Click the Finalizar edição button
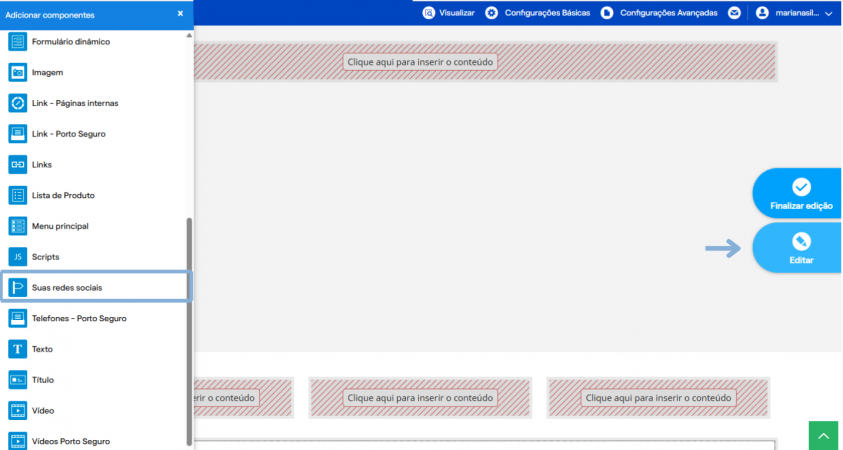This screenshot has width=843, height=450. pyautogui.click(x=797, y=193)
